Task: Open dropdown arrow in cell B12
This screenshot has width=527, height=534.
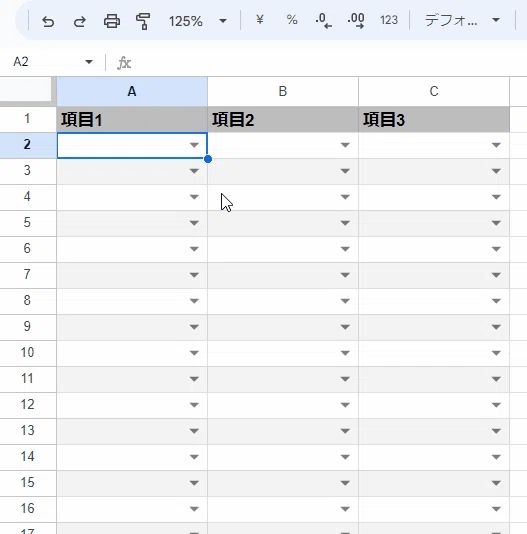Action: 345,405
